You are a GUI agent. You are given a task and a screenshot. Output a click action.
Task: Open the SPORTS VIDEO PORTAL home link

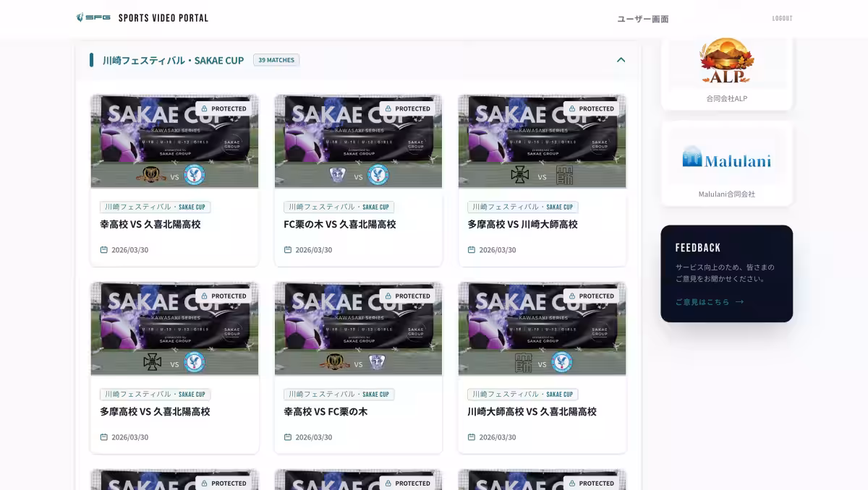(x=163, y=18)
